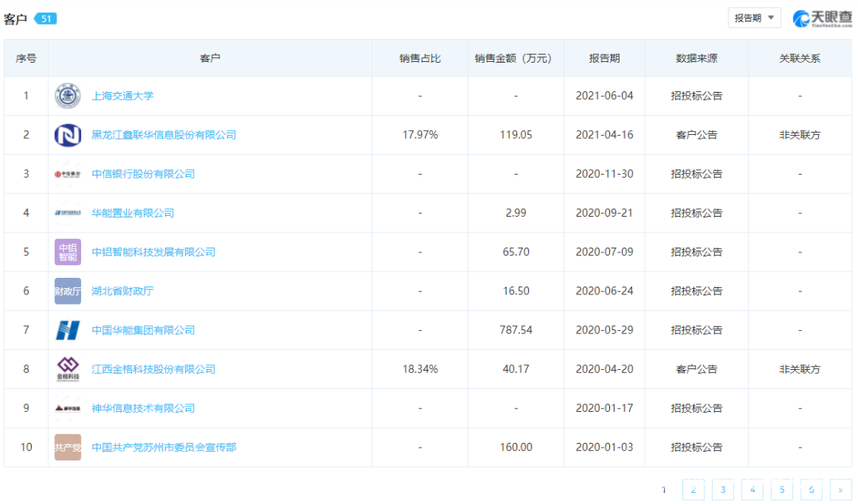Click the 黑龙江鑫联华 company logo icon

coord(68,135)
